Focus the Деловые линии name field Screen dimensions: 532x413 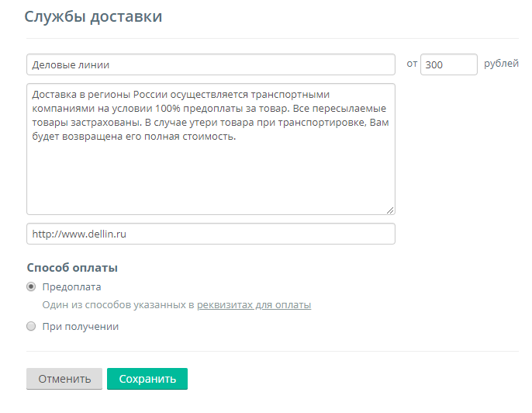tap(211, 64)
